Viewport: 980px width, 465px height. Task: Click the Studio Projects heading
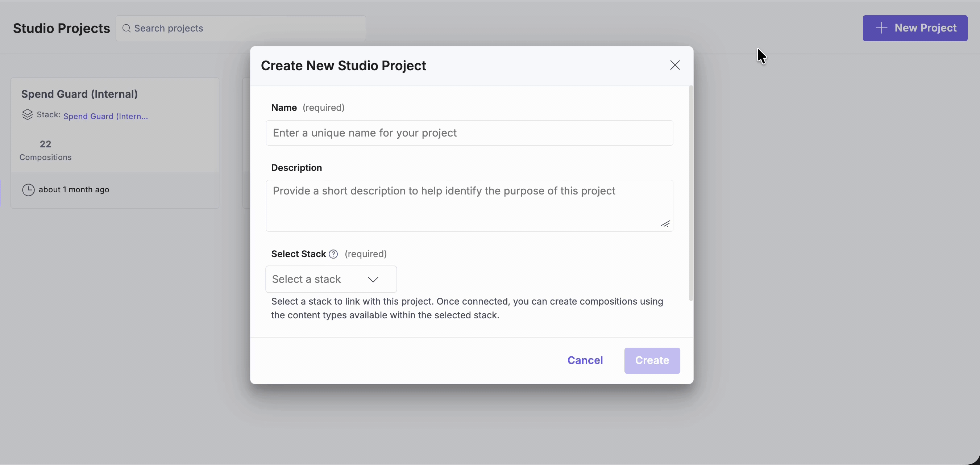point(61,28)
